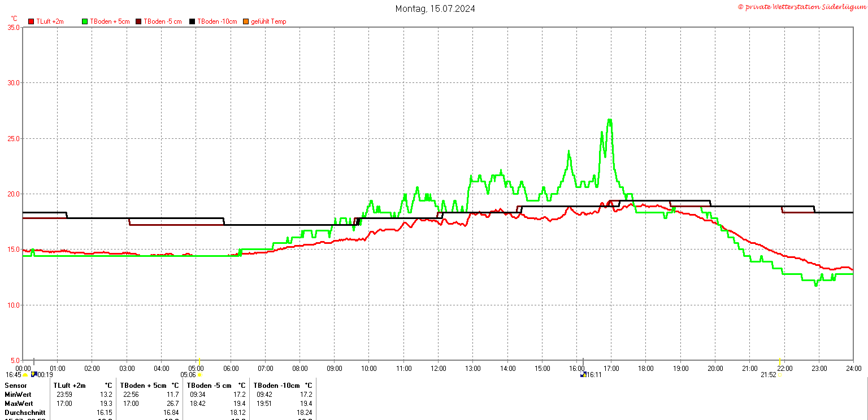Click the dark red TBoden -5 cm swatch

click(x=138, y=21)
